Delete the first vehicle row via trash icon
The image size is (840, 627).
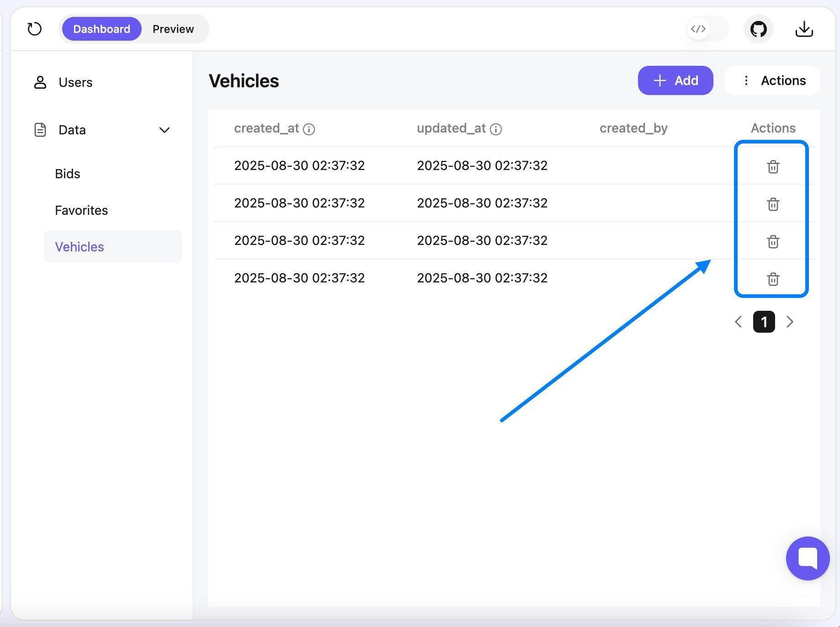click(x=773, y=166)
